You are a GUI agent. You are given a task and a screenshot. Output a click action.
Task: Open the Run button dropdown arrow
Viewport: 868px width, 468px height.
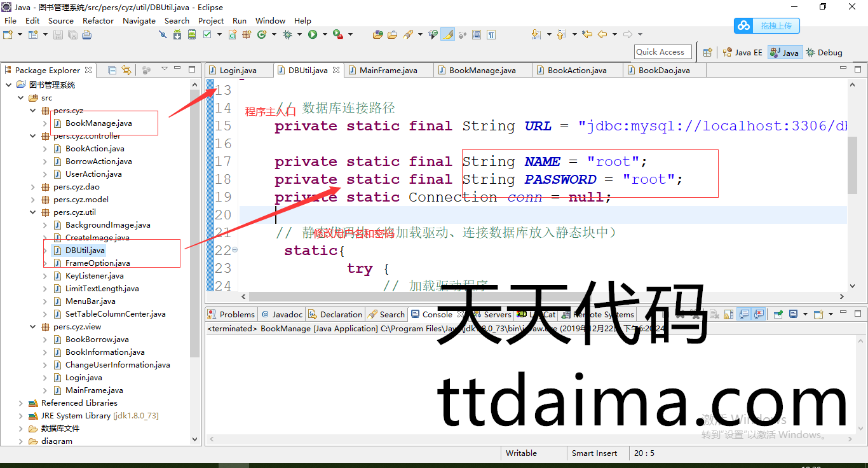point(324,34)
